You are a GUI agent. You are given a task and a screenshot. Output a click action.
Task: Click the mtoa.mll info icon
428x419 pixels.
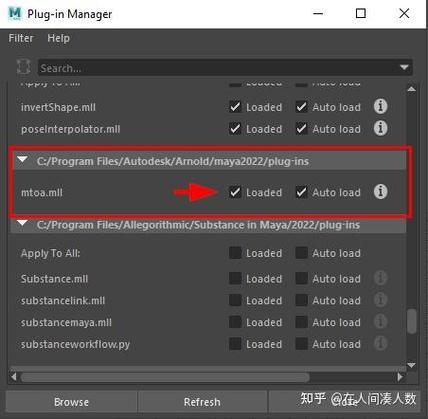tap(380, 192)
